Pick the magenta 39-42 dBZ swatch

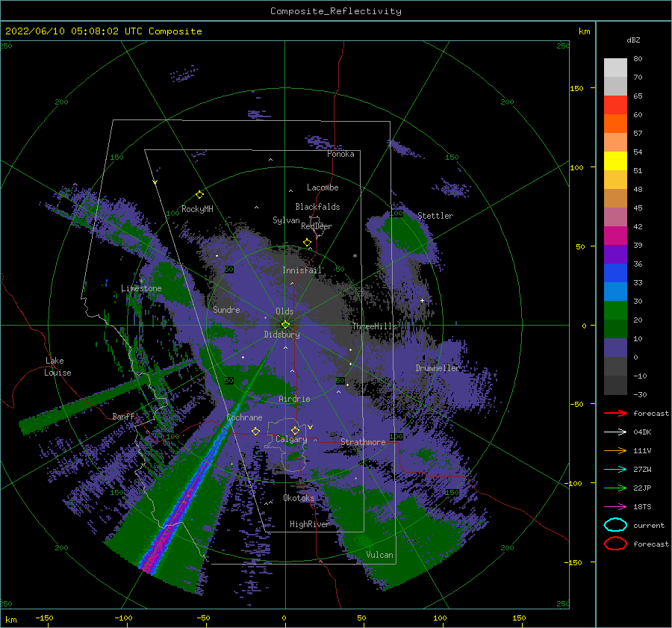tap(615, 236)
